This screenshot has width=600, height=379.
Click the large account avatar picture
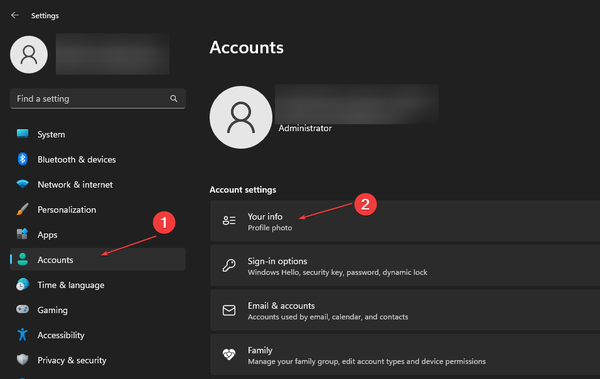coord(241,117)
